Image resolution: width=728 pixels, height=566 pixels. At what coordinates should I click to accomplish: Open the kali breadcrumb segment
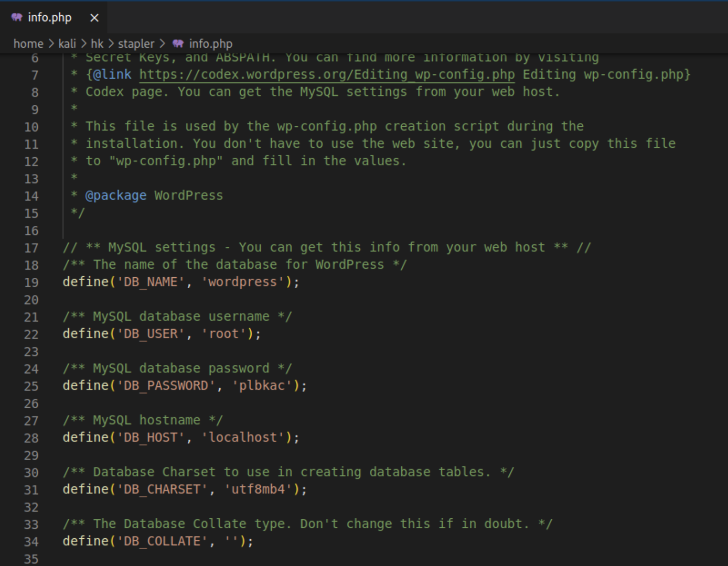[67, 43]
